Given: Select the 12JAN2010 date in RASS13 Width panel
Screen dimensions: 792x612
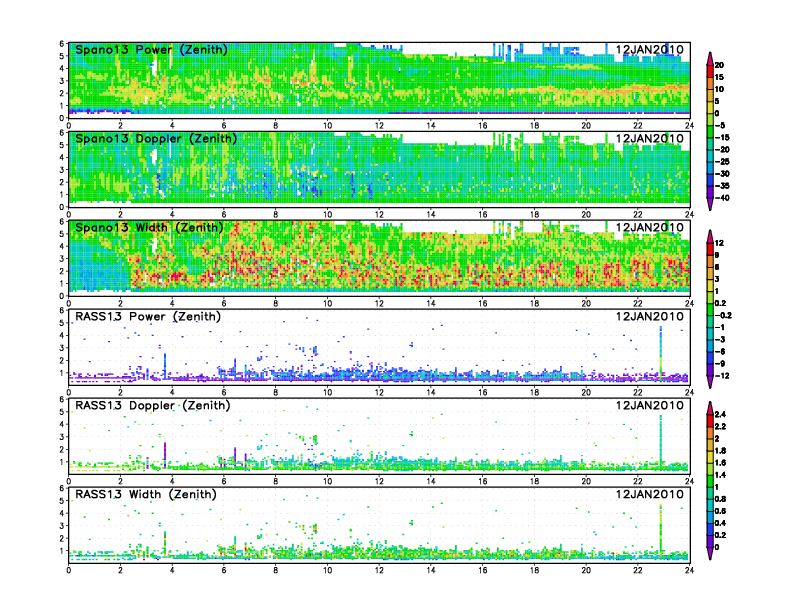Looking at the screenshot, I should pos(650,494).
